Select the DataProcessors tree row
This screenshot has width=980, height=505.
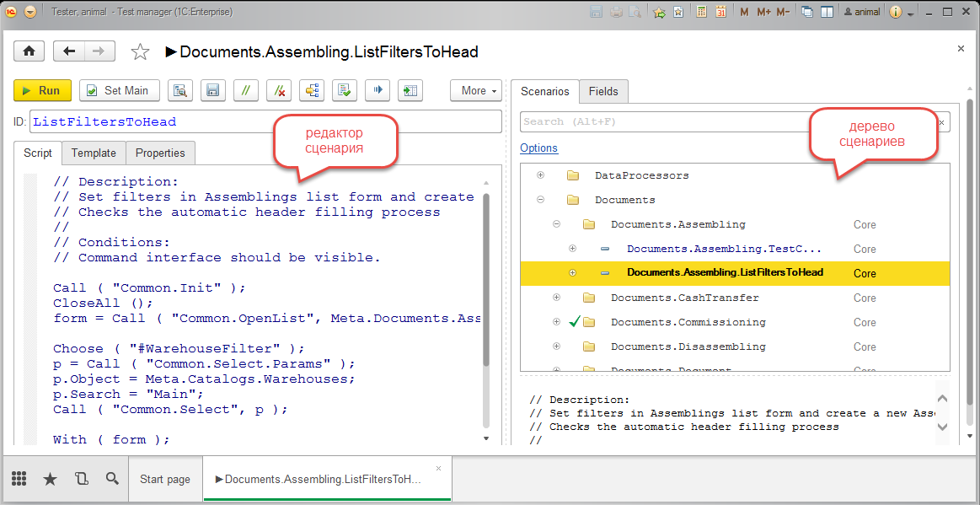(735, 175)
